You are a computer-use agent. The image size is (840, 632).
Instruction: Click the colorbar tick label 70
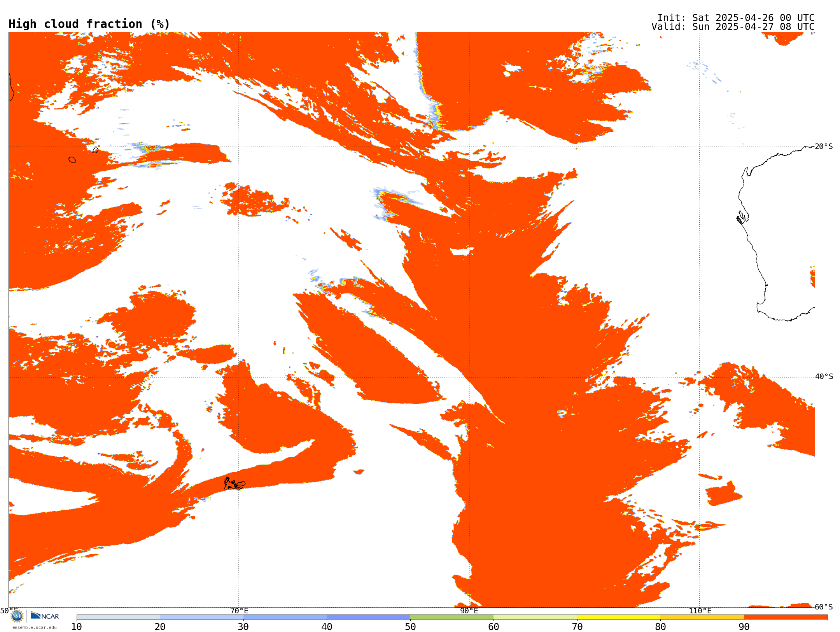coord(577,627)
